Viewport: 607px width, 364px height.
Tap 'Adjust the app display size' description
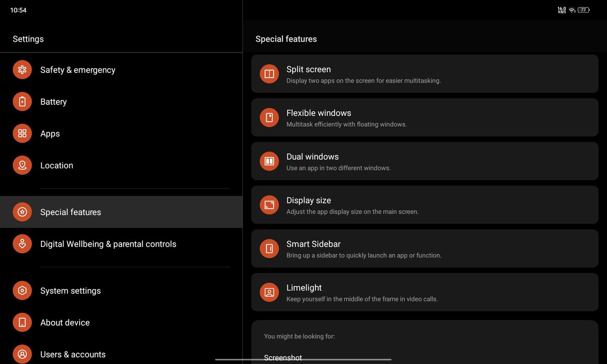click(x=352, y=211)
